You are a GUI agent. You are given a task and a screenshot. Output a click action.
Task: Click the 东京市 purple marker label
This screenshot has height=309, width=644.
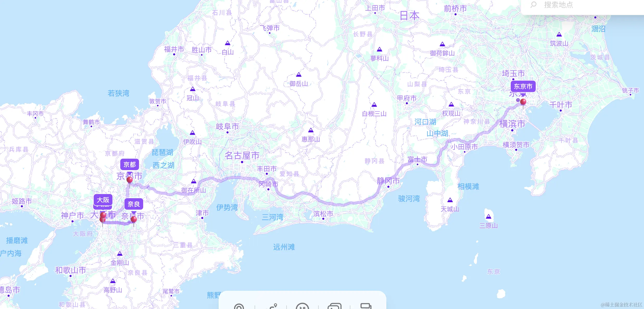point(523,86)
